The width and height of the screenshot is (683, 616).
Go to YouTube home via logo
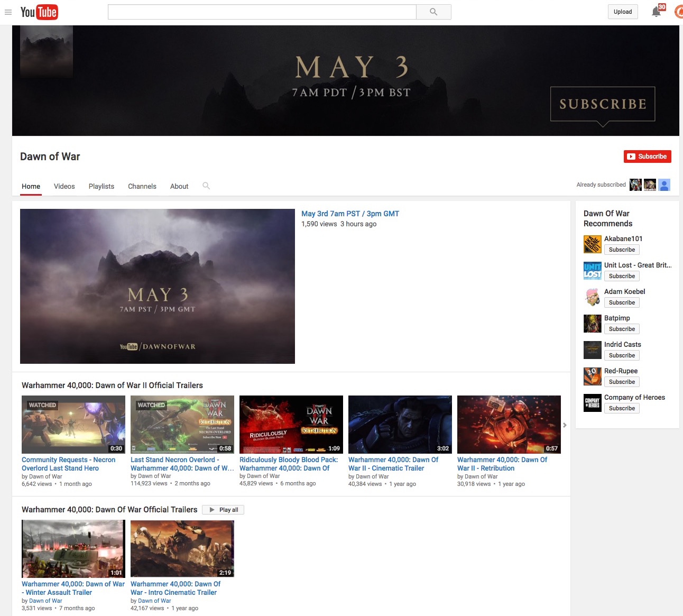click(39, 12)
